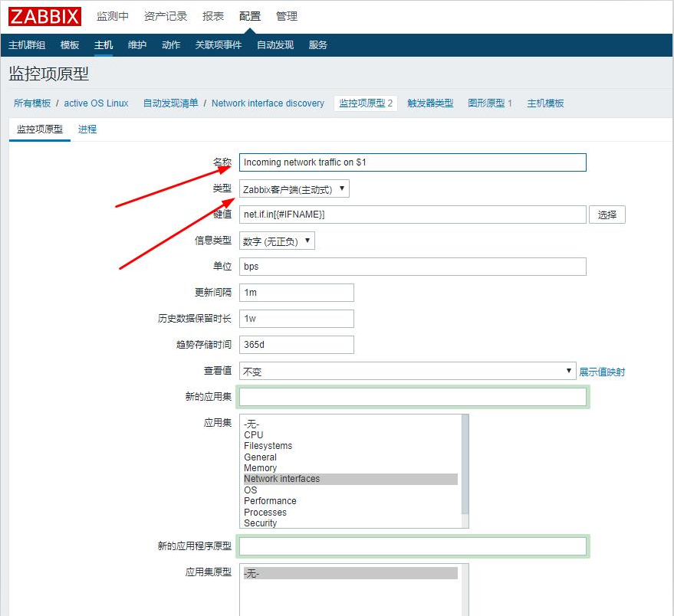This screenshot has height=616, width=674.
Task: Go to 服务 submenu
Action: point(318,45)
